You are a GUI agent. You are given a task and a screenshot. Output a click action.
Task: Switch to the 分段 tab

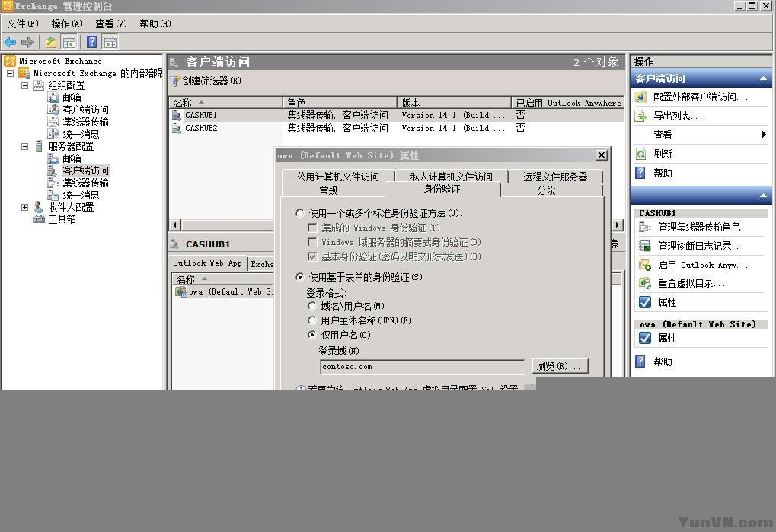(552, 190)
